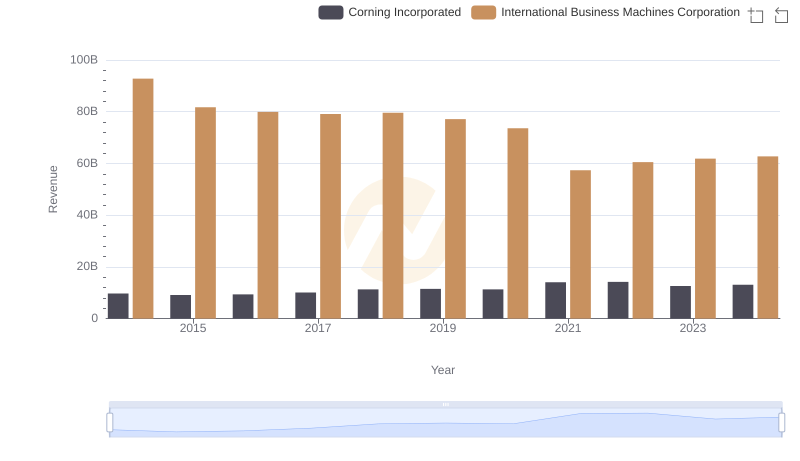
Task: Click the right handle of the data zoom slider
Action: pyautogui.click(x=782, y=423)
